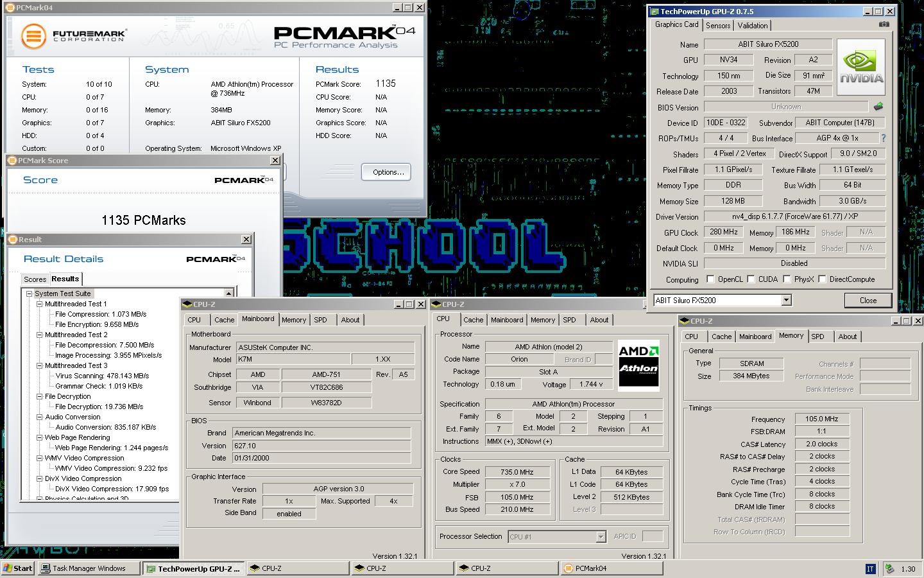Viewport: 924px width, 578px height.
Task: Click the Result window title icon
Action: (12, 240)
